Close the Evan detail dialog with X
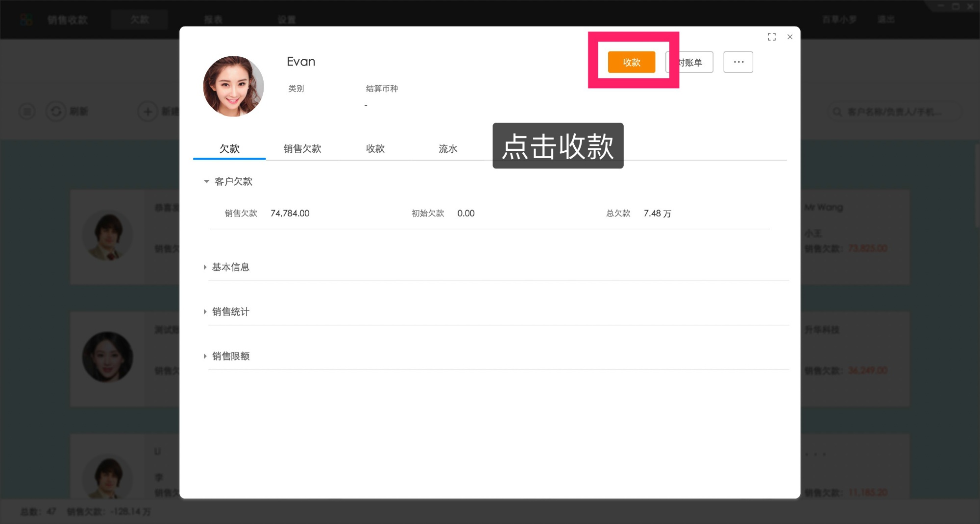 pyautogui.click(x=790, y=37)
